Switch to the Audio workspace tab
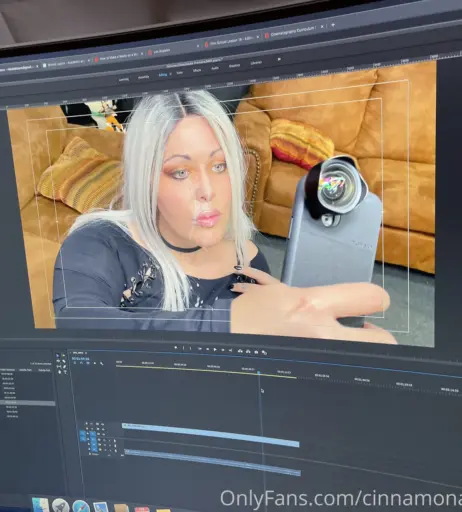 [x=215, y=68]
